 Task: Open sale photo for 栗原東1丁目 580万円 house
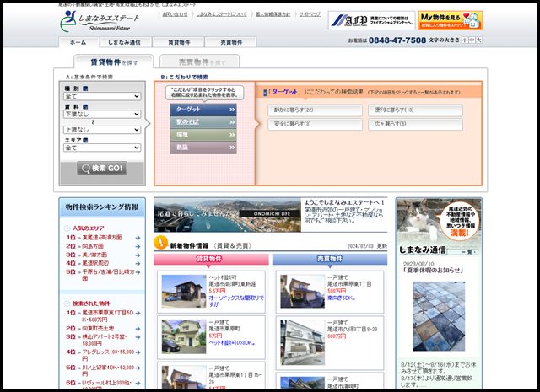pyautogui.click(x=302, y=291)
